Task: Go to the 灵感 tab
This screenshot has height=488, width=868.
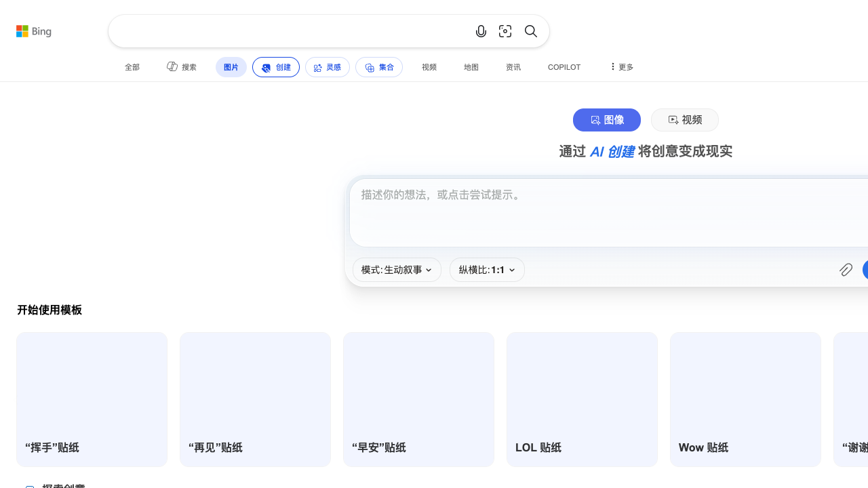Action: tap(328, 67)
